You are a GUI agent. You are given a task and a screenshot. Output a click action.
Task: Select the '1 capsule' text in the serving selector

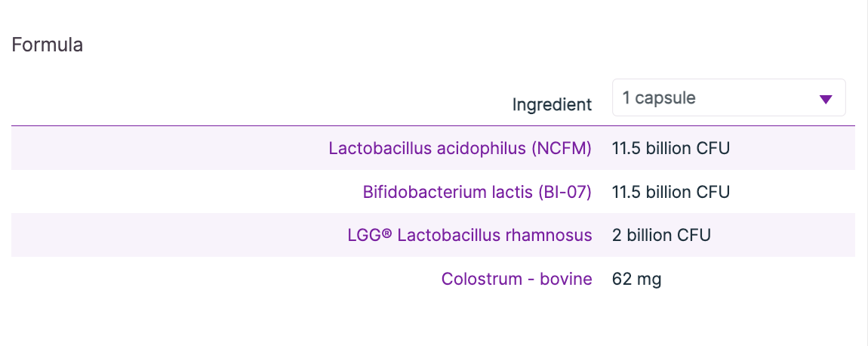click(x=659, y=98)
